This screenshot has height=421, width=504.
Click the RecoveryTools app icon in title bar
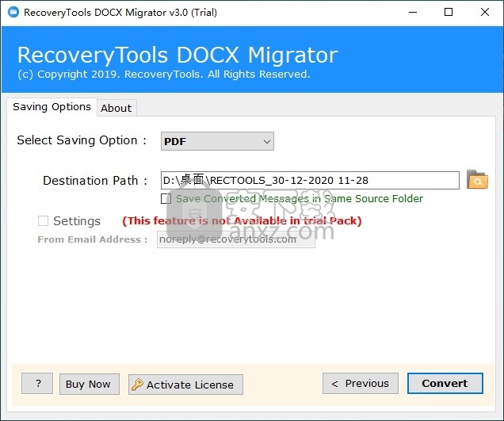click(x=13, y=12)
